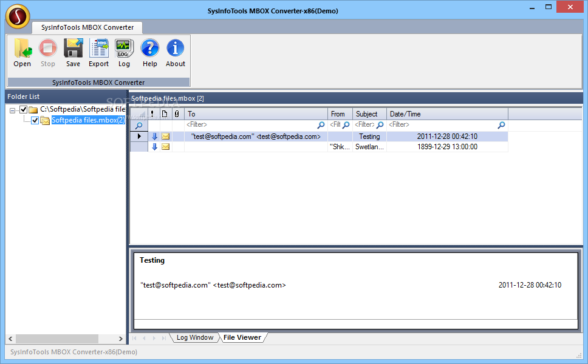Sort by the From column header
The height and width of the screenshot is (364, 588).
coord(340,114)
